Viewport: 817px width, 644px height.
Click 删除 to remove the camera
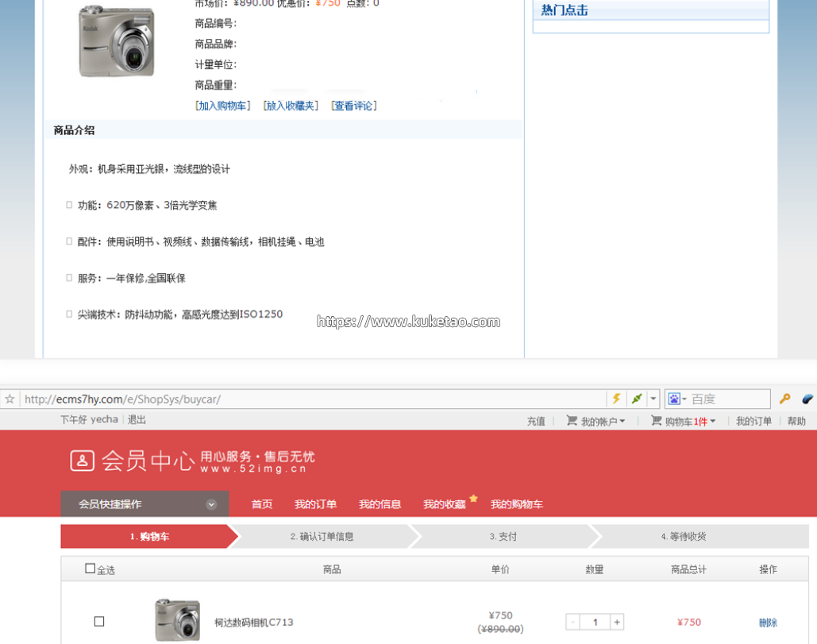(768, 622)
